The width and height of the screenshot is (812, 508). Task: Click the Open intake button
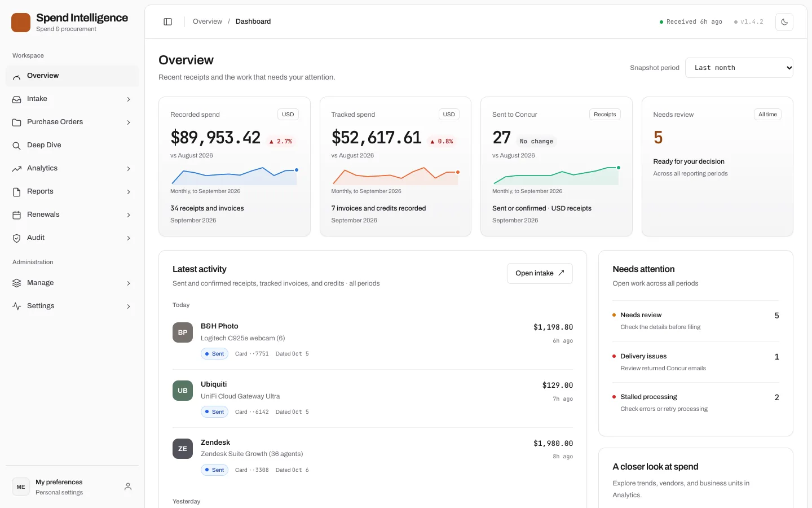click(x=540, y=273)
